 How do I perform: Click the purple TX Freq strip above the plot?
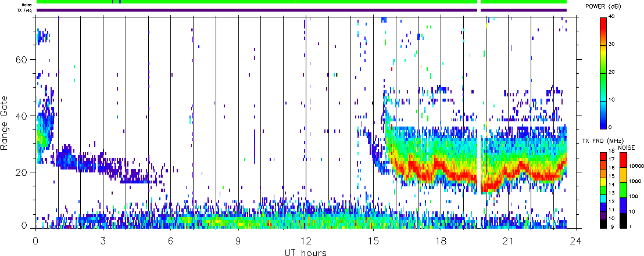coord(302,10)
